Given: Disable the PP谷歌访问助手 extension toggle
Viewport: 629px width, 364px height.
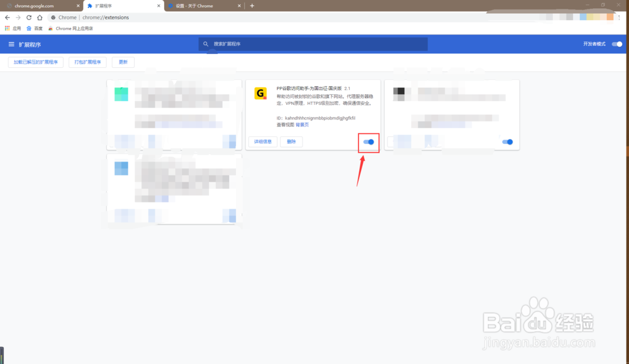Looking at the screenshot, I should click(x=369, y=142).
